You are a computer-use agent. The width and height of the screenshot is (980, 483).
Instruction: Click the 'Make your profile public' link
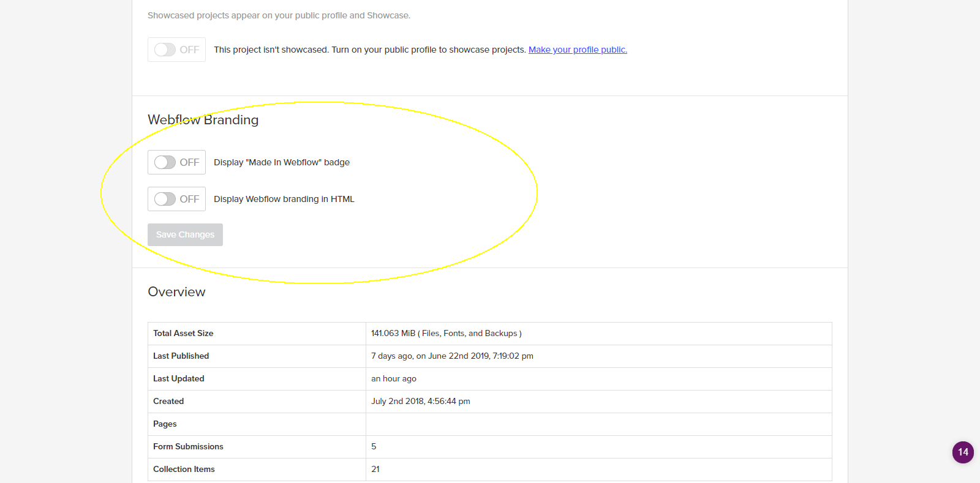(x=578, y=50)
